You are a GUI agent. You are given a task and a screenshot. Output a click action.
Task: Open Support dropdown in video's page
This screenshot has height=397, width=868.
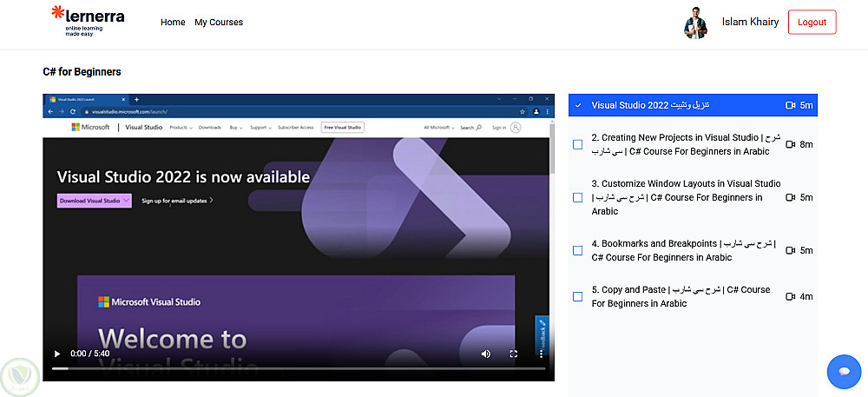[x=260, y=128]
